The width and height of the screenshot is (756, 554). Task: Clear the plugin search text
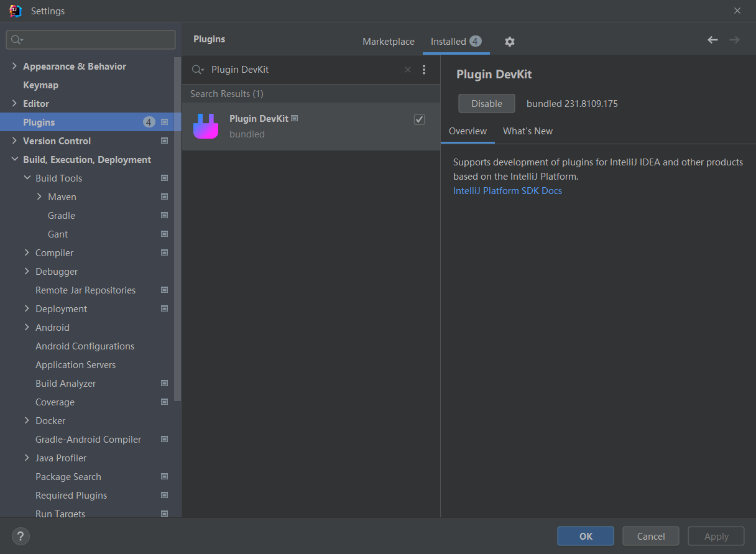[408, 70]
